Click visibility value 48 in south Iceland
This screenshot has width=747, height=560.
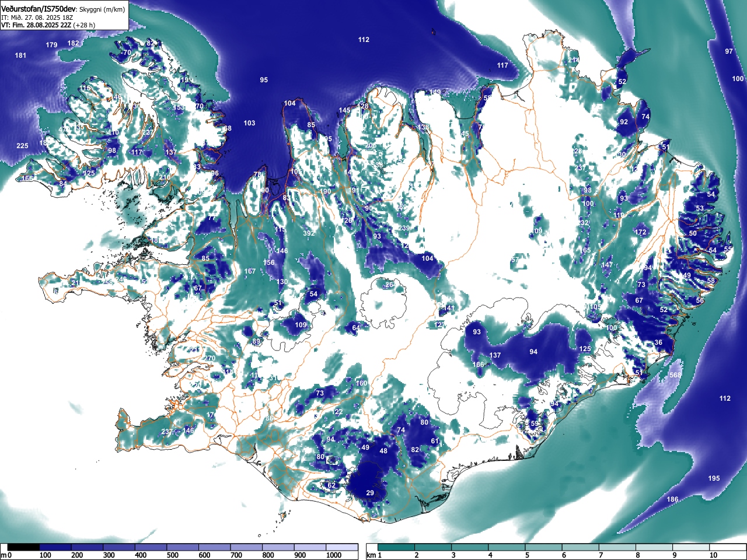[x=383, y=451]
